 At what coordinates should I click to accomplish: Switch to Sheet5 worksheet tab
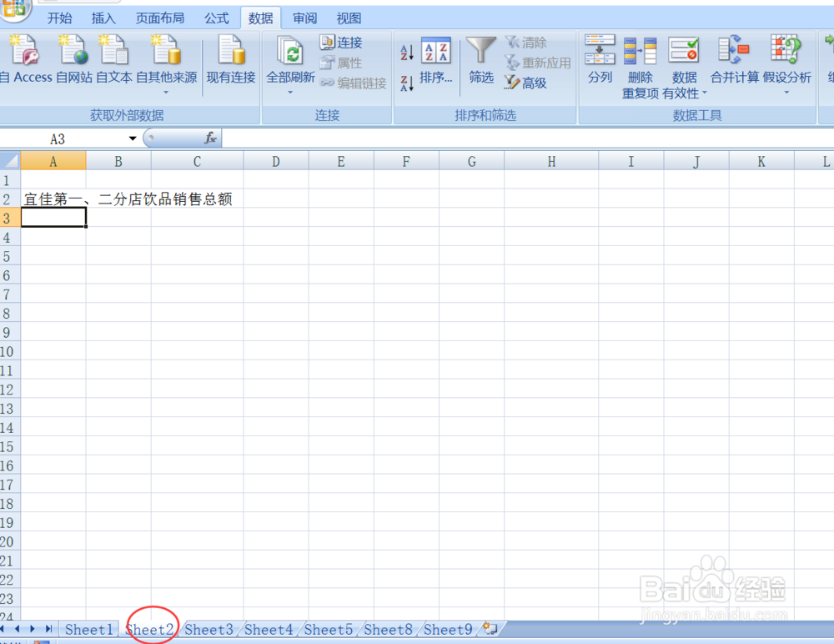pyautogui.click(x=328, y=629)
